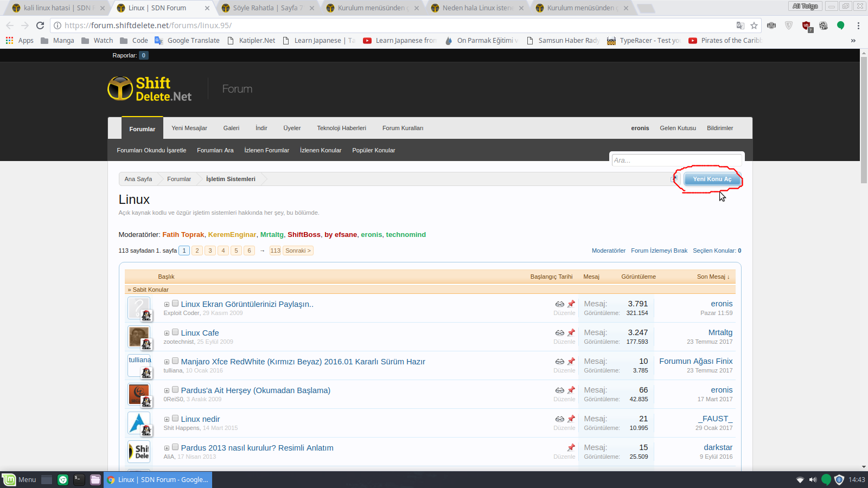
Task: Open network tray icon
Action: (800, 479)
